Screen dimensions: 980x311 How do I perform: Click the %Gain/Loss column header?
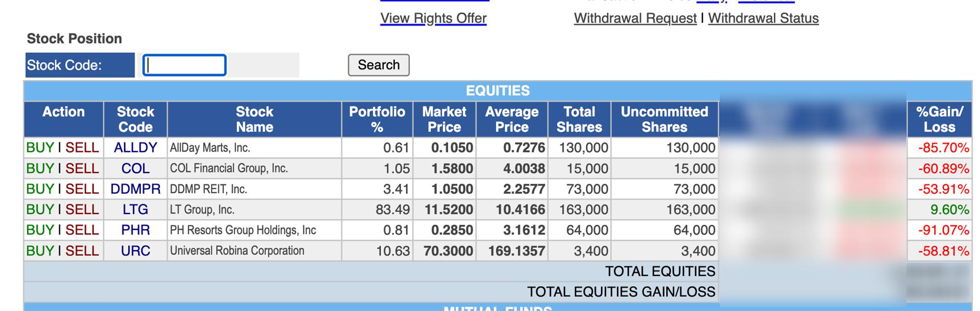[x=939, y=119]
